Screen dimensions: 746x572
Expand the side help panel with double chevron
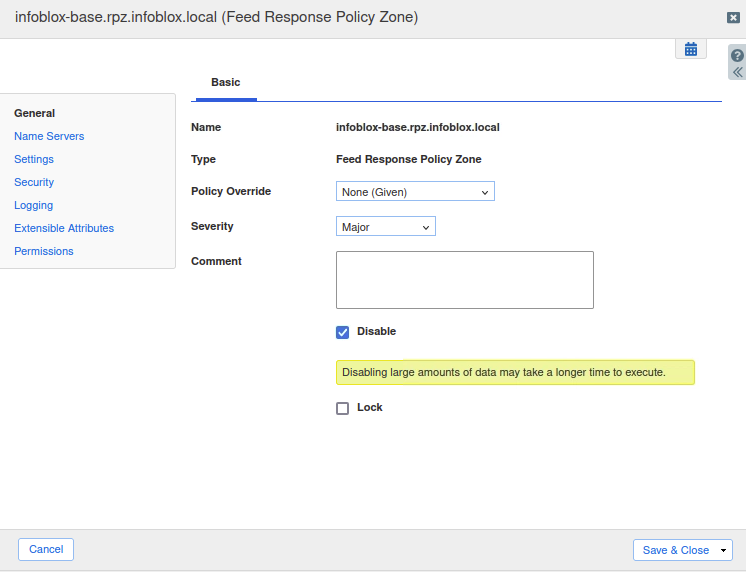click(737, 72)
